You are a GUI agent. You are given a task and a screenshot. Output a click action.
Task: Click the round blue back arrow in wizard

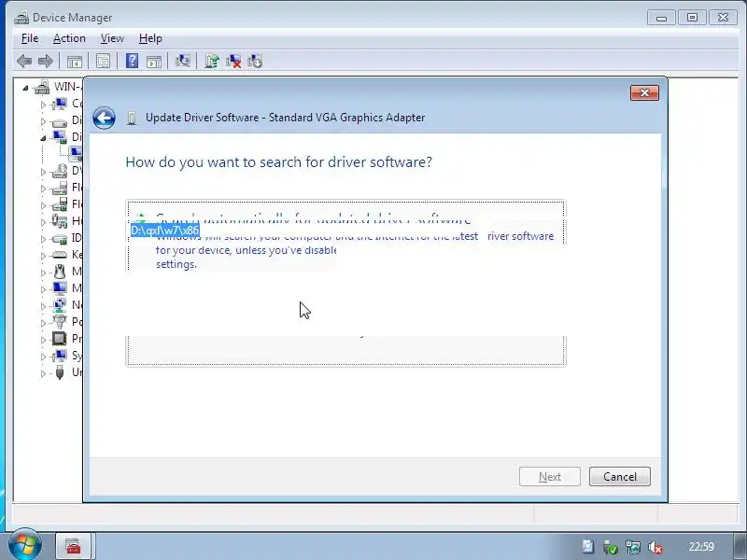click(x=104, y=118)
